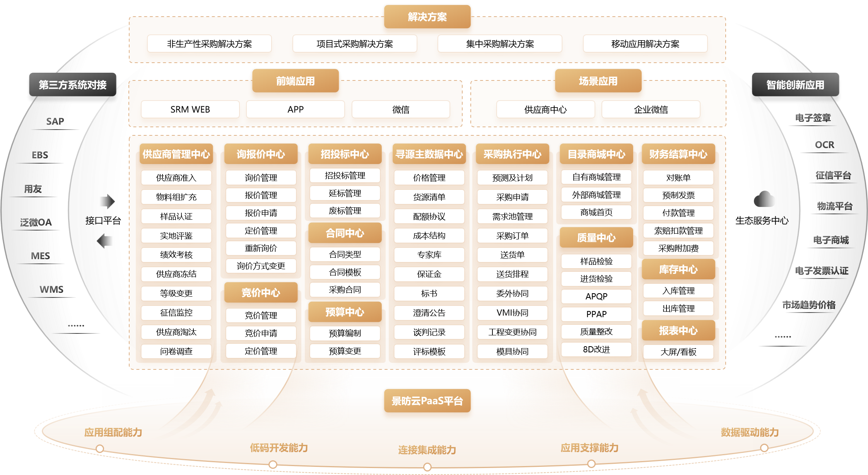868x475 pixels.
Task: Click the circle marker under 应用组配能力
Action: [100, 449]
